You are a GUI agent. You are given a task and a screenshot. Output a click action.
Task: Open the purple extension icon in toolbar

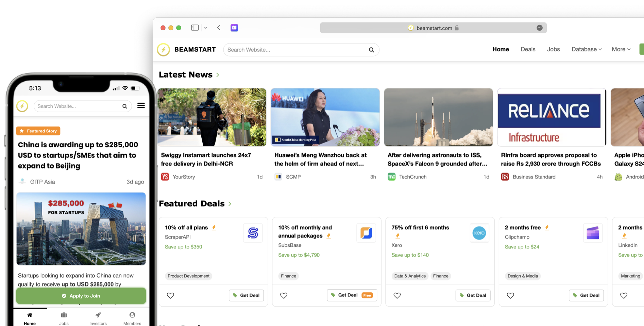pos(234,28)
